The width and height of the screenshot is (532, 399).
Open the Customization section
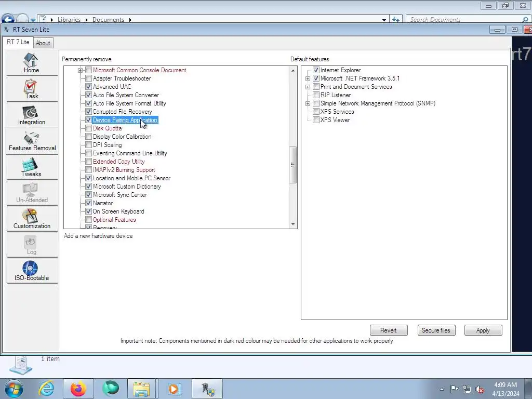click(32, 219)
